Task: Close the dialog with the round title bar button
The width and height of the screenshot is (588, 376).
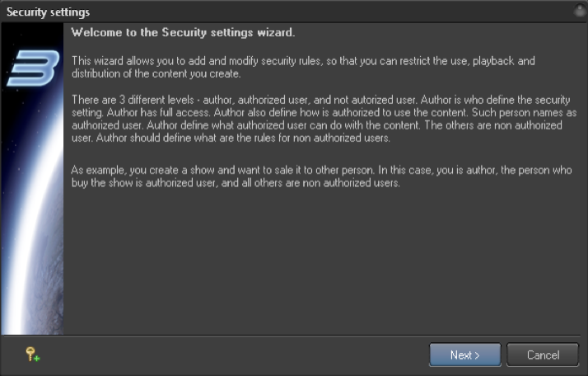Action: point(580,11)
